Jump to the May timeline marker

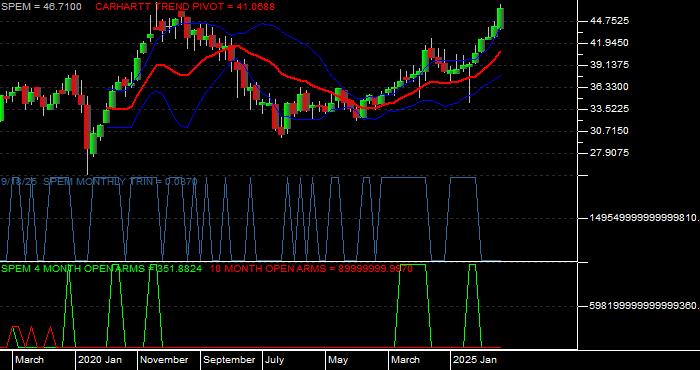coord(338,360)
